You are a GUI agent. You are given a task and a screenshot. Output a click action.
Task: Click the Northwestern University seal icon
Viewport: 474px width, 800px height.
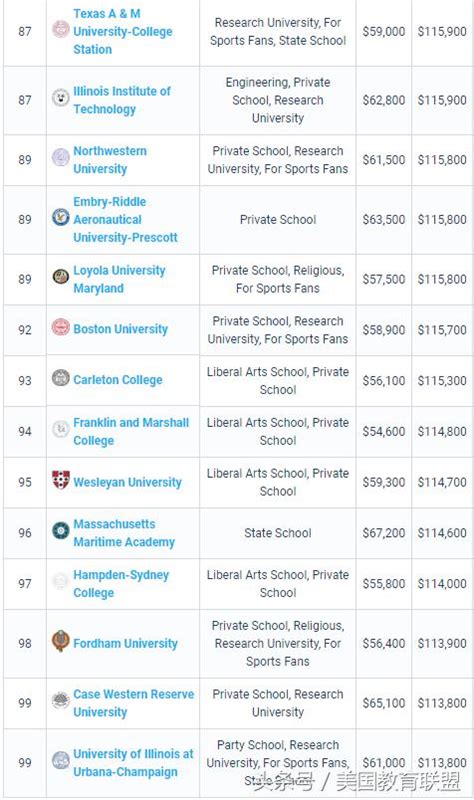pyautogui.click(x=61, y=157)
